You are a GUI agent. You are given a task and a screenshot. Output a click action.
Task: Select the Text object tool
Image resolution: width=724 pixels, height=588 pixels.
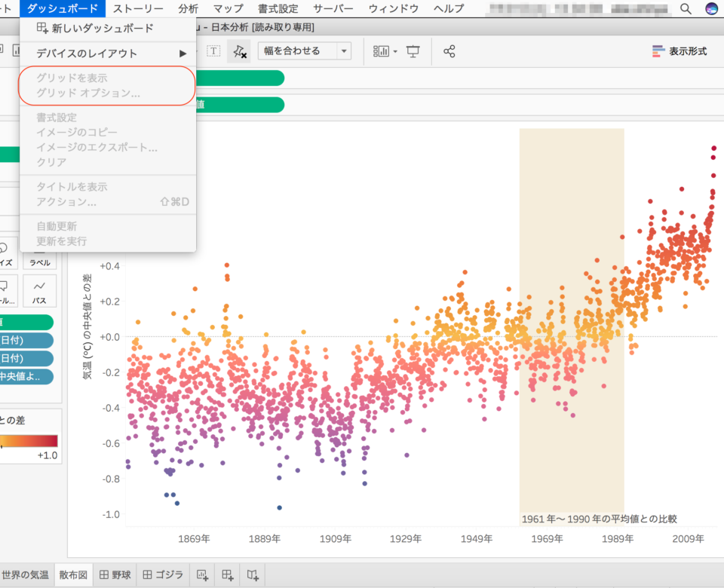pyautogui.click(x=215, y=51)
